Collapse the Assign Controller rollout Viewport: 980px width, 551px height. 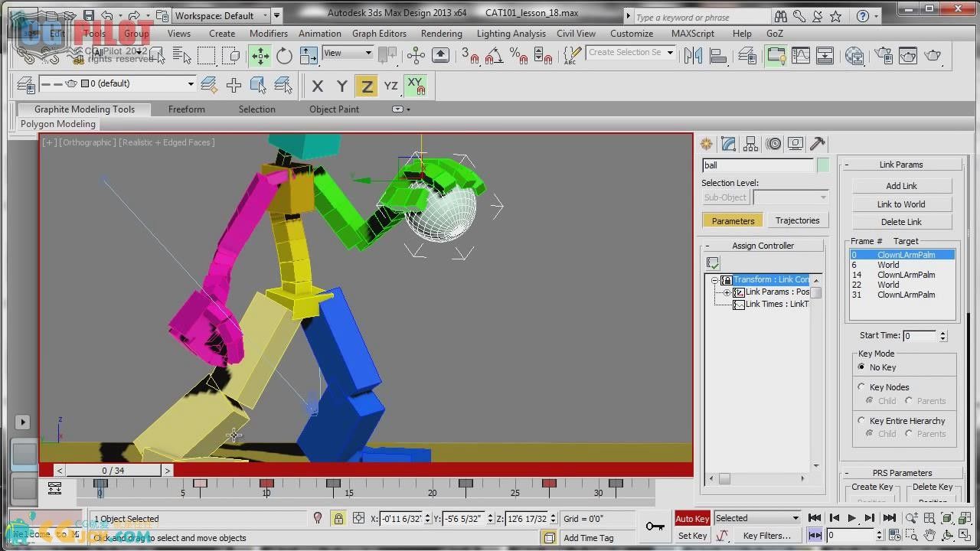[763, 246]
